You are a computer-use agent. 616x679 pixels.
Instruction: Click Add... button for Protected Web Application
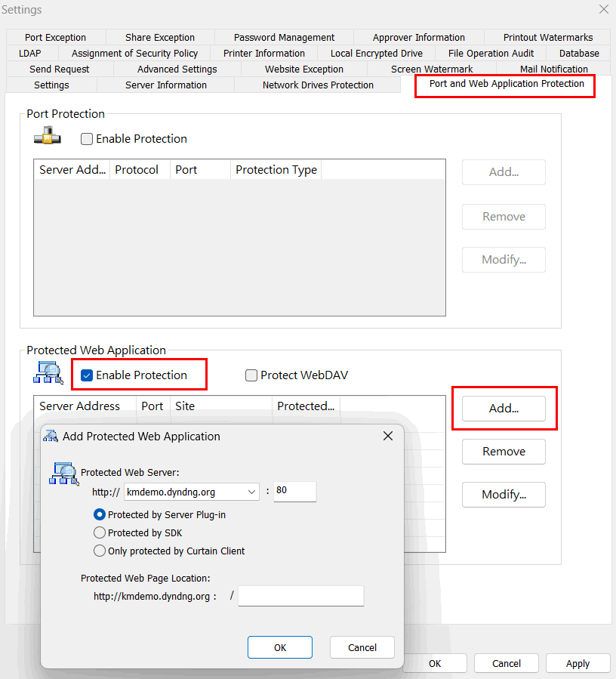(x=504, y=408)
